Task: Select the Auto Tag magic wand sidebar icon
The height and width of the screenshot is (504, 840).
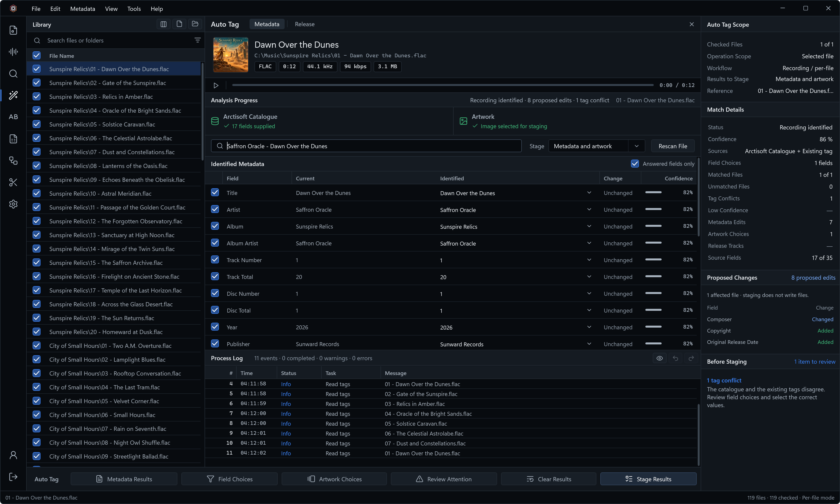Action: (13, 95)
